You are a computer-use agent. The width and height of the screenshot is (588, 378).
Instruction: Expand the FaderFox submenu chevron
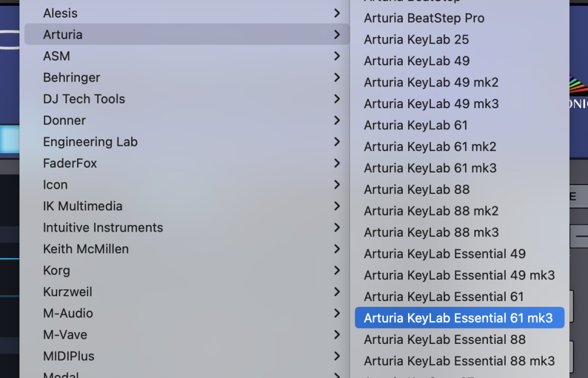pos(337,163)
